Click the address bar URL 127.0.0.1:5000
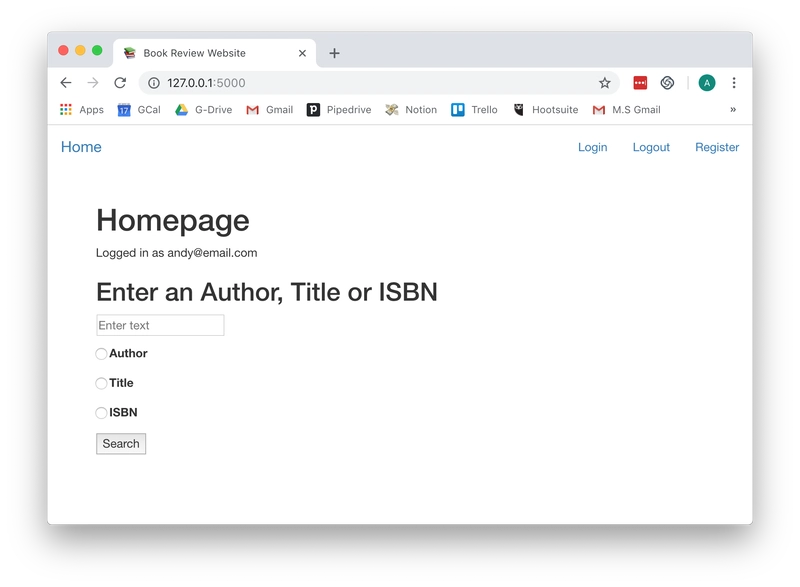 pyautogui.click(x=206, y=83)
